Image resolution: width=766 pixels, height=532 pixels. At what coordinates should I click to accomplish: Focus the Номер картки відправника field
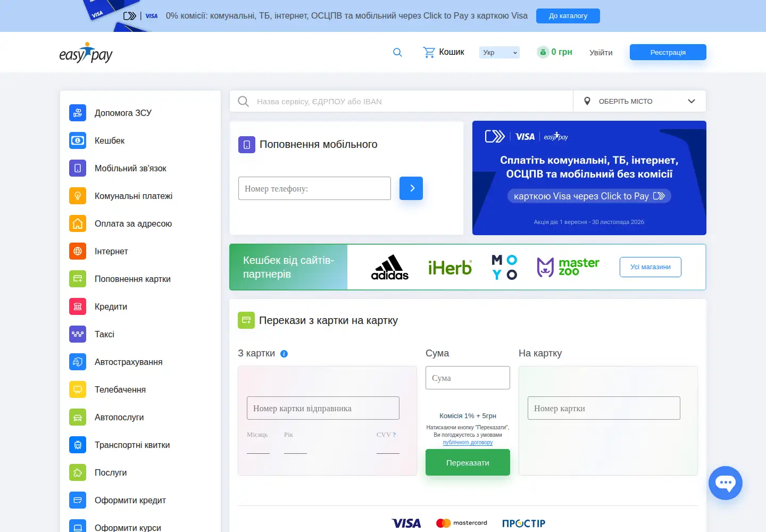click(x=323, y=408)
